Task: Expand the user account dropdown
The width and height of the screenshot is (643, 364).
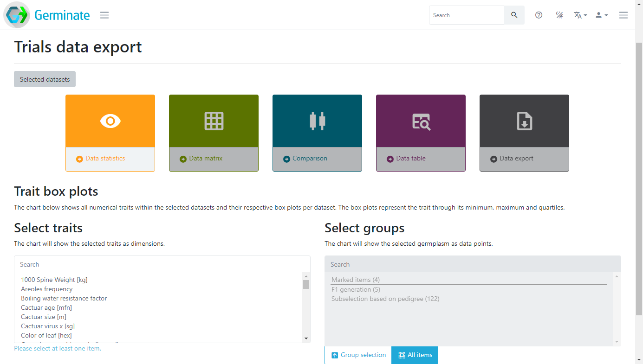Action: coord(601,15)
